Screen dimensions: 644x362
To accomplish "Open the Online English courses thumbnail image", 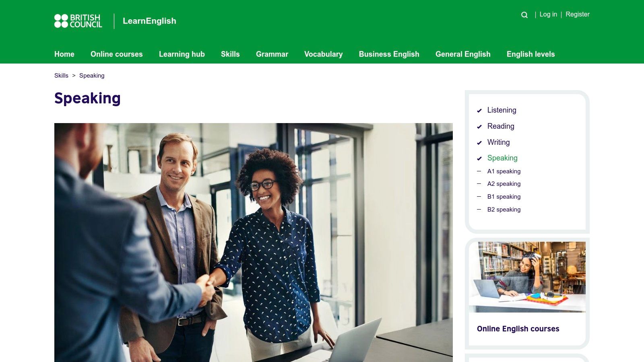I will pyautogui.click(x=527, y=277).
